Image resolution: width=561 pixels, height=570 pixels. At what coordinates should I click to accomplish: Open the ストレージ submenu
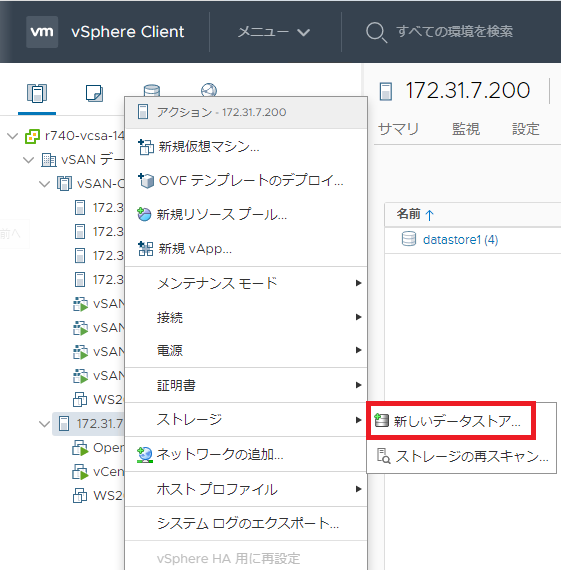click(246, 420)
